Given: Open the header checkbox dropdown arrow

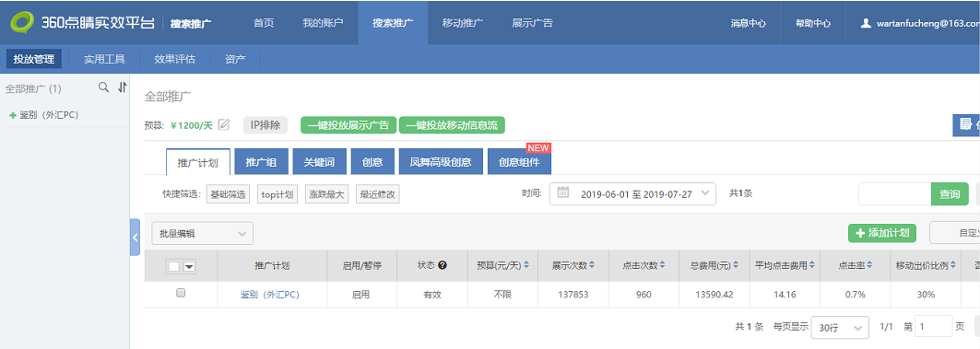Looking at the screenshot, I should coord(189,267).
